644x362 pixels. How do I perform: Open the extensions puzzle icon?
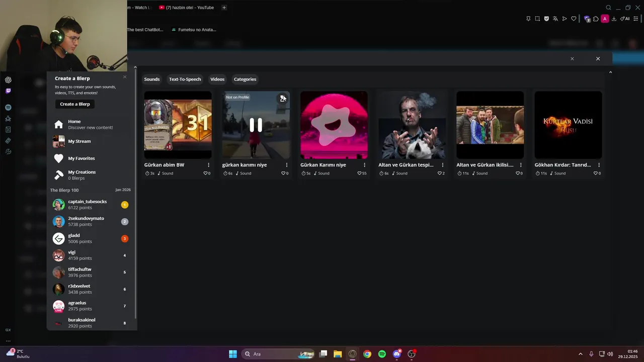596,19
